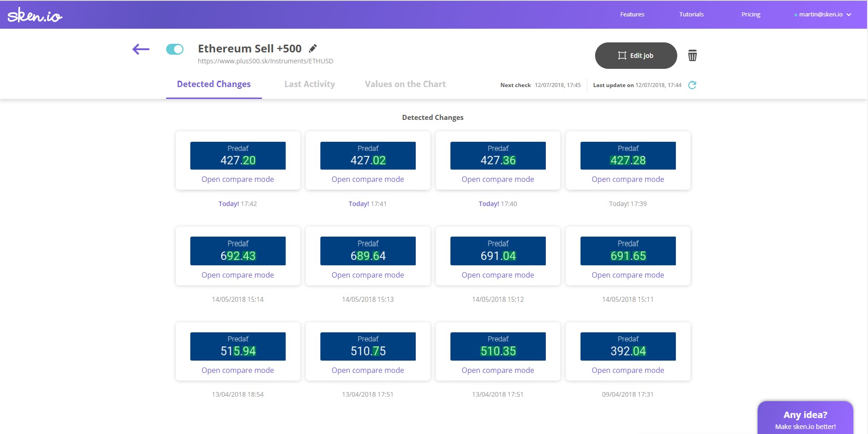Click the 515.94 snapshot thumbnail
The width and height of the screenshot is (868, 434).
pos(238,346)
